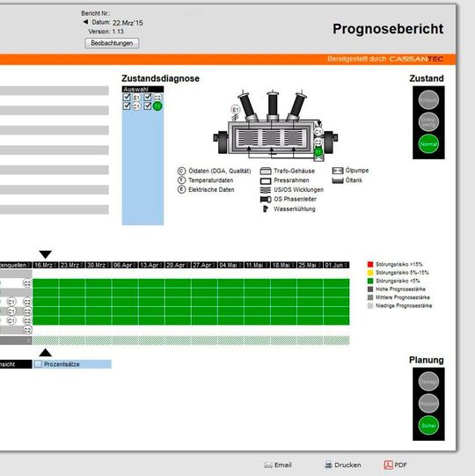Open the 18.Mai column header
The width and height of the screenshot is (475, 476).
tap(283, 265)
